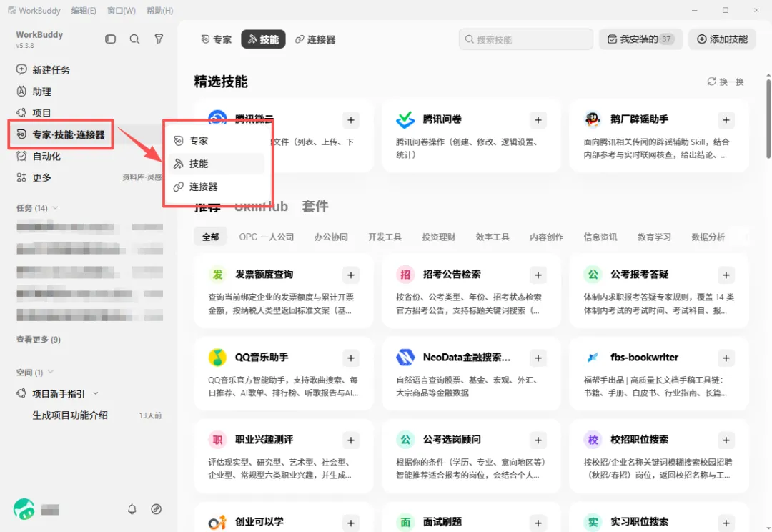This screenshot has height=532, width=772.
Task: Toggle the sidebar panel icon
Action: pos(110,39)
